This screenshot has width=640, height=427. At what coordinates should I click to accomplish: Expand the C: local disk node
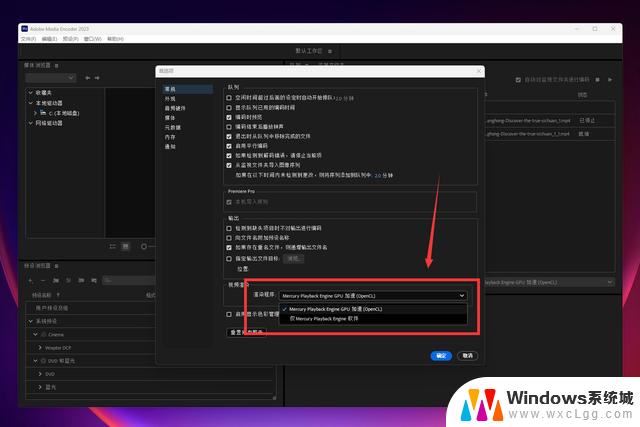click(36, 113)
